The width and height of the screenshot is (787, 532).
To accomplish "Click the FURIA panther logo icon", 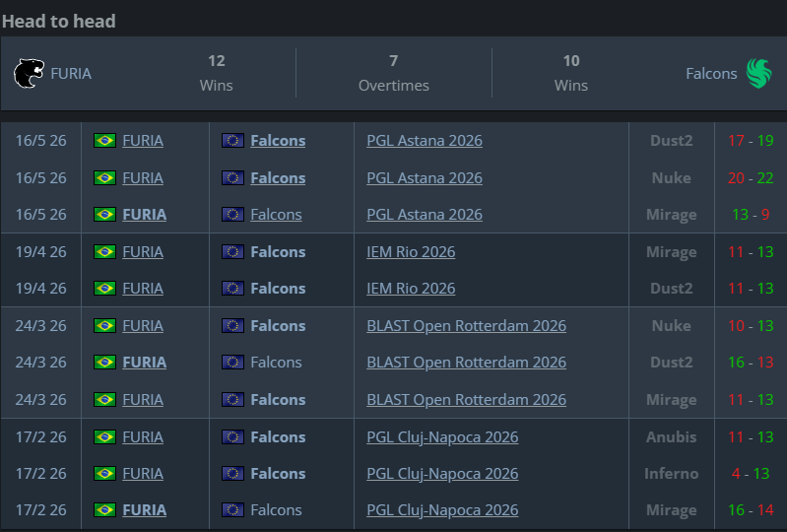I will click(29, 73).
